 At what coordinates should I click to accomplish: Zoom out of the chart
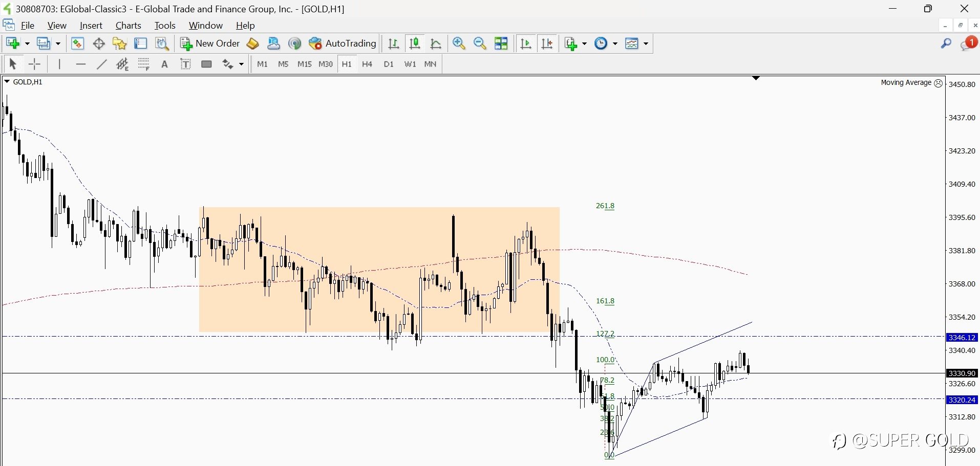(x=480, y=43)
